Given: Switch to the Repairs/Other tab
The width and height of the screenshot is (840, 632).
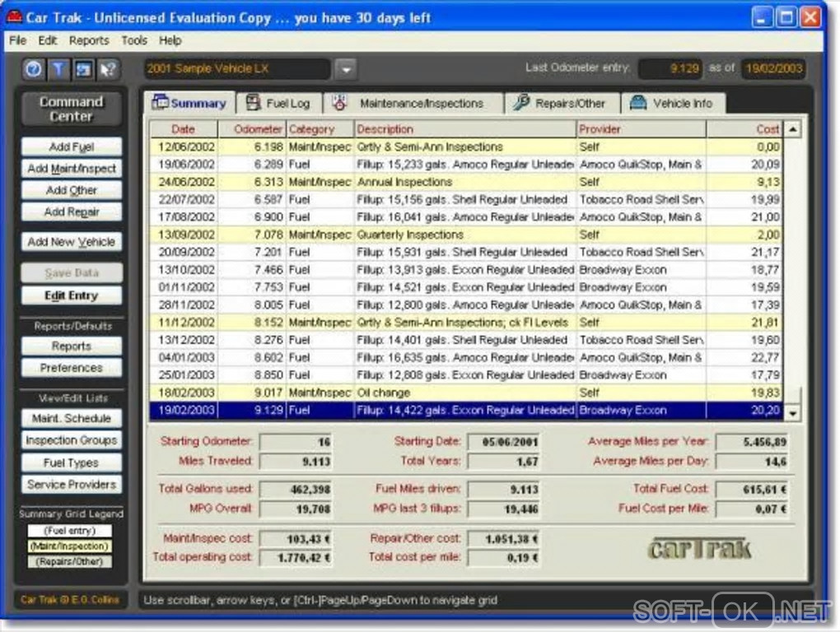Looking at the screenshot, I should tap(562, 104).
